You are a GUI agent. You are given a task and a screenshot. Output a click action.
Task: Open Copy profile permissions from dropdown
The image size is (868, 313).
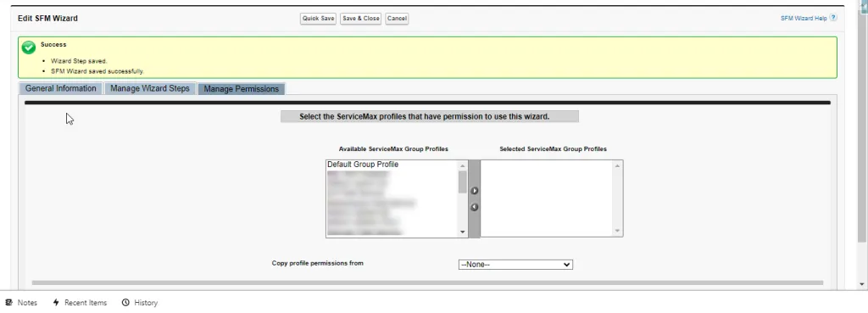coord(515,265)
